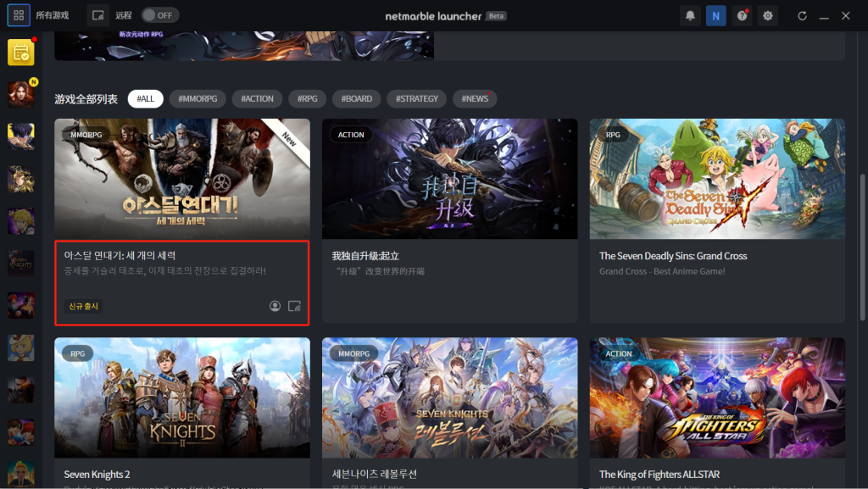
Task: Click The Seven Deadly Sins: Grand Cross title
Action: coord(673,256)
